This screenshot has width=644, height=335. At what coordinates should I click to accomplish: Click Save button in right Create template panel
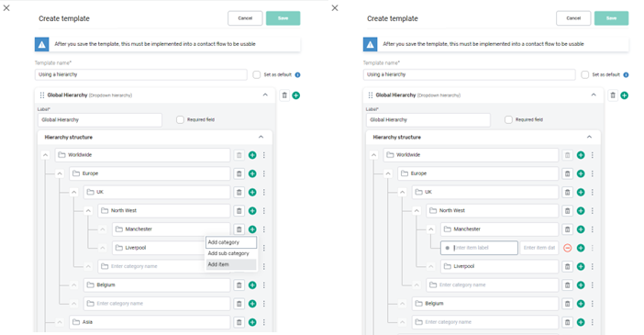click(611, 18)
